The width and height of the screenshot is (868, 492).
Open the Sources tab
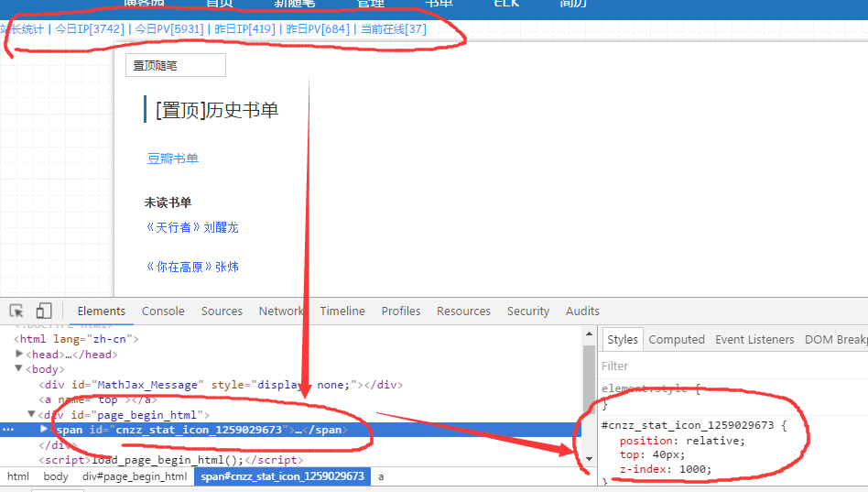[222, 311]
